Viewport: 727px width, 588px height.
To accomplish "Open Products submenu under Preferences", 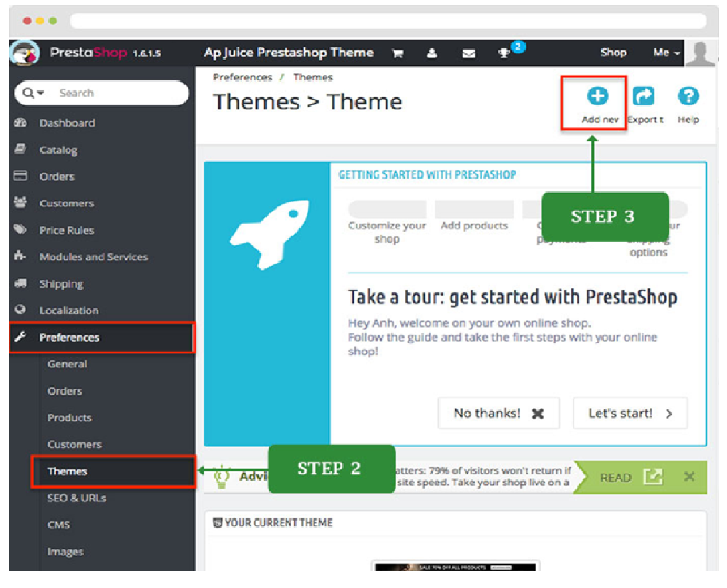I will pos(69,417).
